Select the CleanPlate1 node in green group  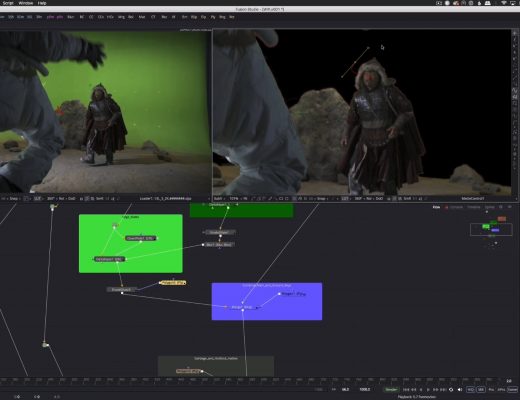pyautogui.click(x=140, y=238)
